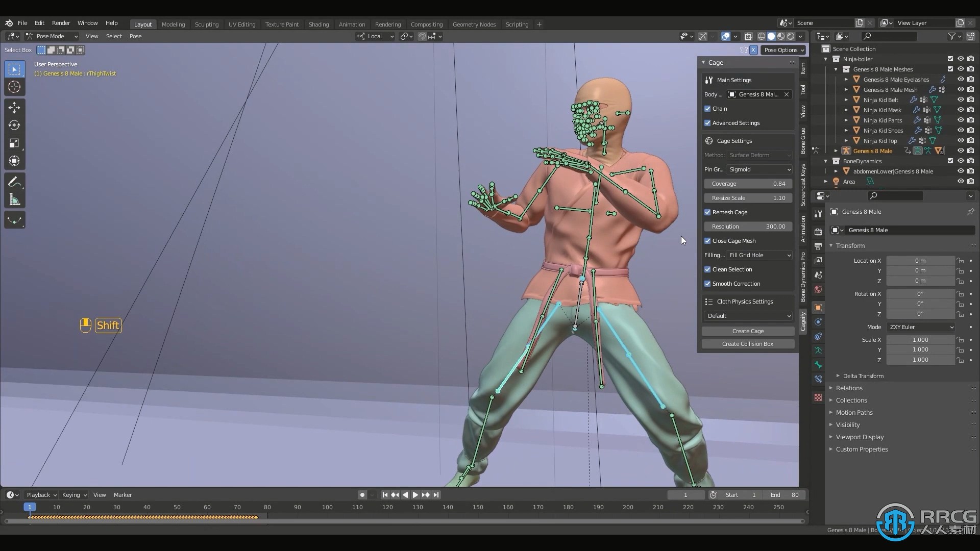Click frame marker at position 80 on timeline

point(267,507)
